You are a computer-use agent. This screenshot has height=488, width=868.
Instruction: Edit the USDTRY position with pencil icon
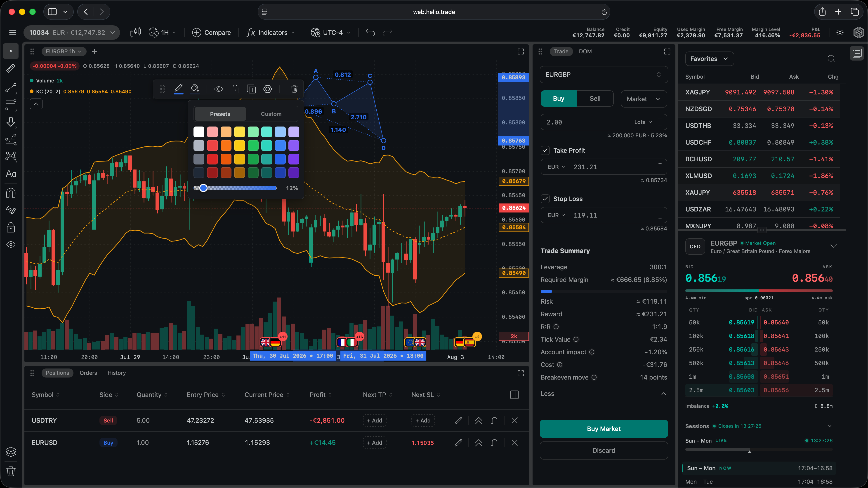click(458, 421)
